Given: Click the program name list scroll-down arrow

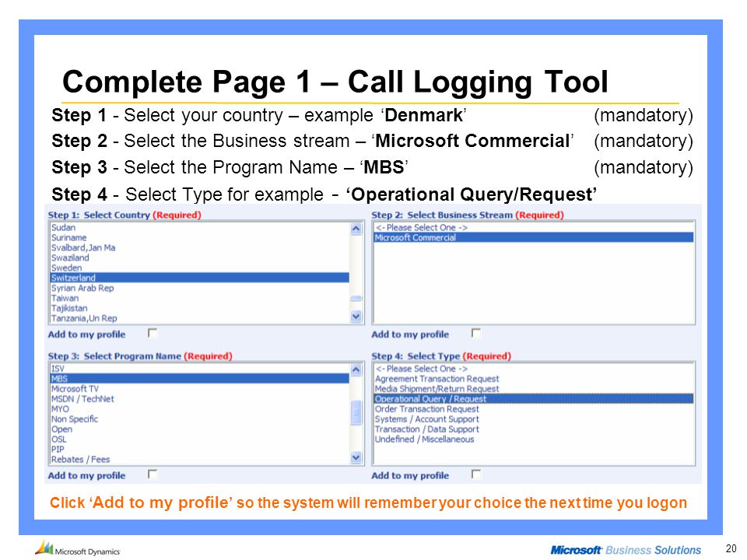Looking at the screenshot, I should 356,457.
